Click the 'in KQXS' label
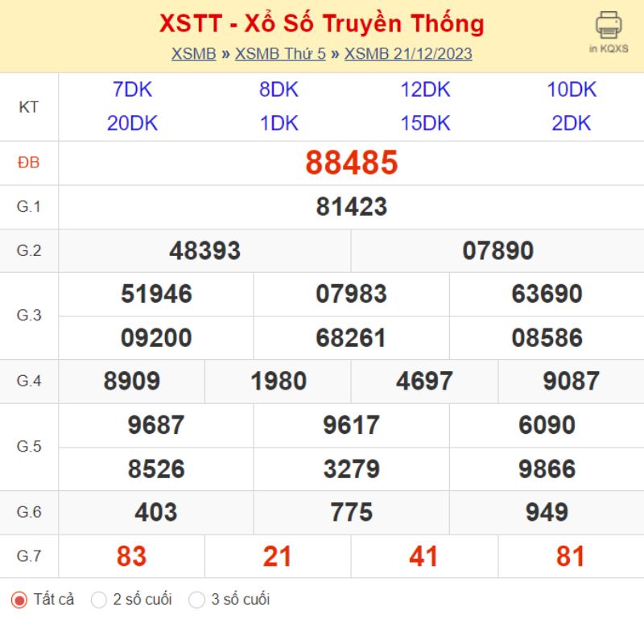The image size is (644, 644). click(x=609, y=48)
